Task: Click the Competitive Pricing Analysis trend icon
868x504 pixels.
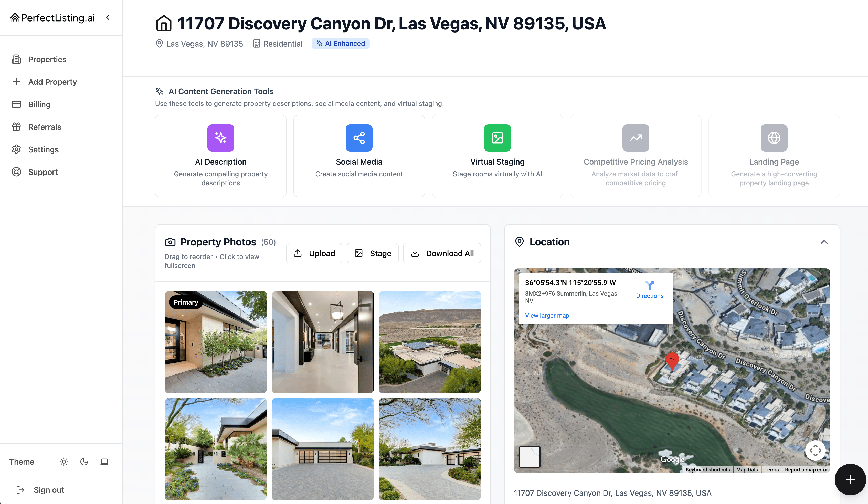Action: click(x=636, y=138)
